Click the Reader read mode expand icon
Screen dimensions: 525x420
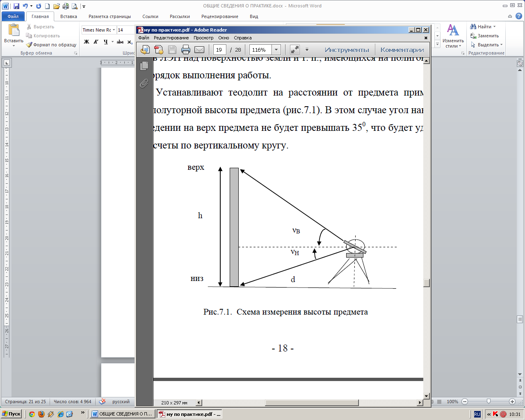294,50
